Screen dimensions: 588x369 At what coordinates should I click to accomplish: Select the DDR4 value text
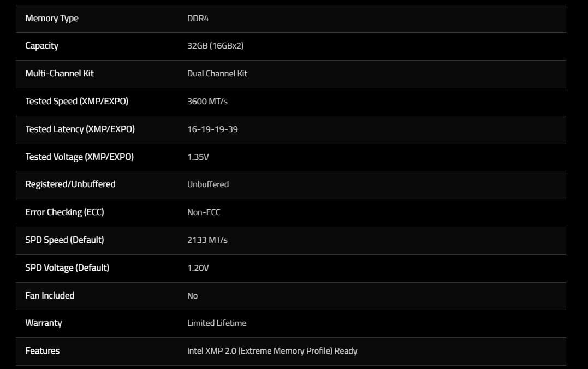click(x=198, y=19)
